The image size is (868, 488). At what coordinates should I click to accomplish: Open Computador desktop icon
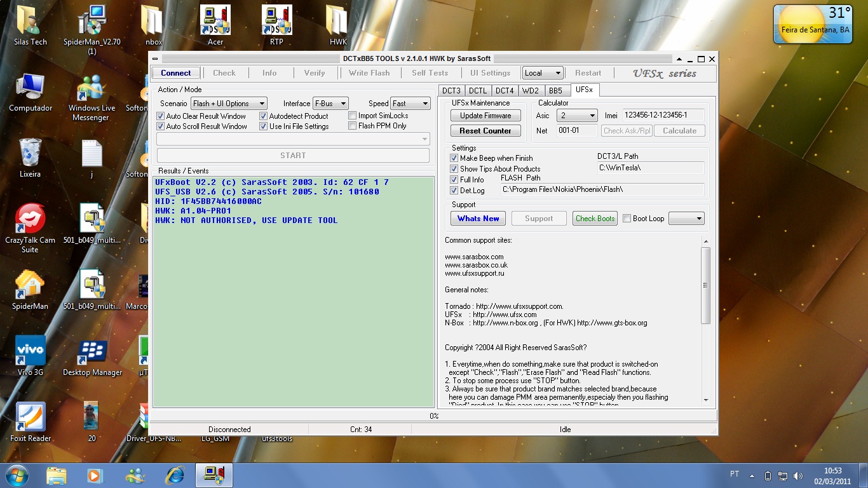pyautogui.click(x=30, y=92)
